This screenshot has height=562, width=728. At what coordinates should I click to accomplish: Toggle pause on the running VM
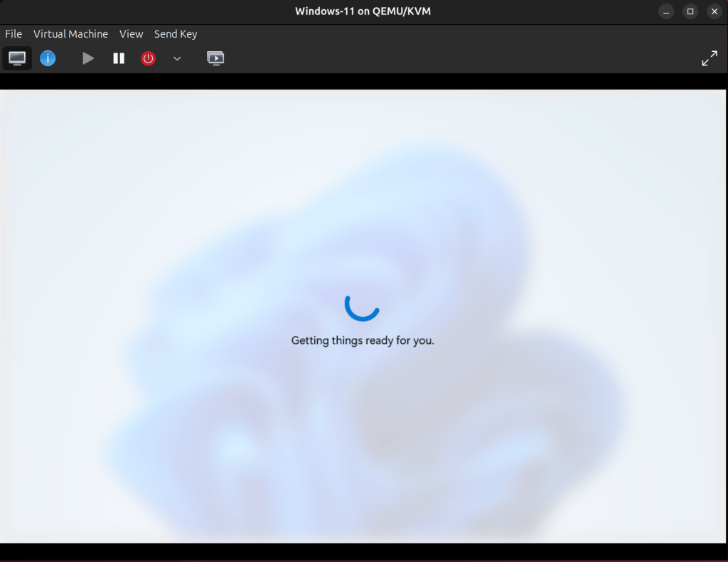(x=118, y=58)
